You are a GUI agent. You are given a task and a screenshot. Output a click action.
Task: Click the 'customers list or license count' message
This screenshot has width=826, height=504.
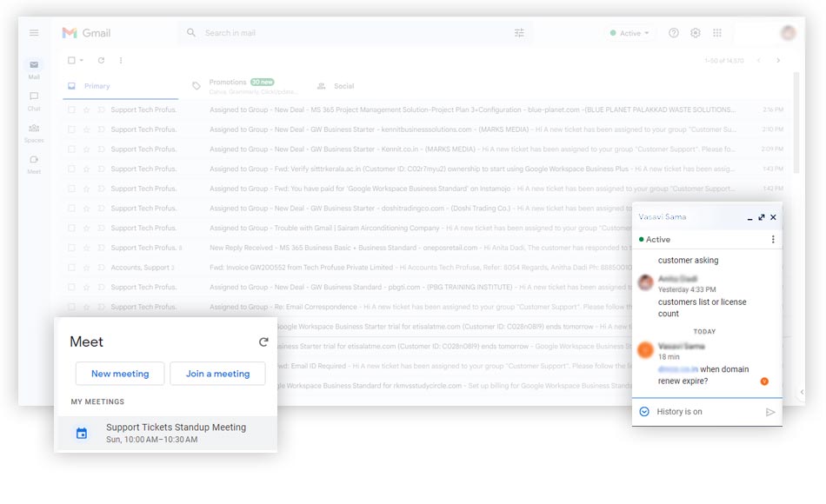702,308
